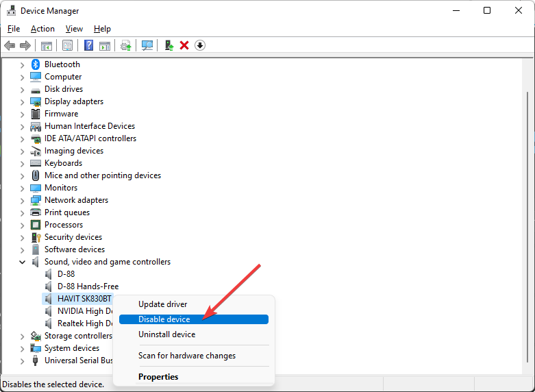535x392 pixels.
Task: Click the Monitors label in the tree
Action: pyautogui.click(x=61, y=188)
